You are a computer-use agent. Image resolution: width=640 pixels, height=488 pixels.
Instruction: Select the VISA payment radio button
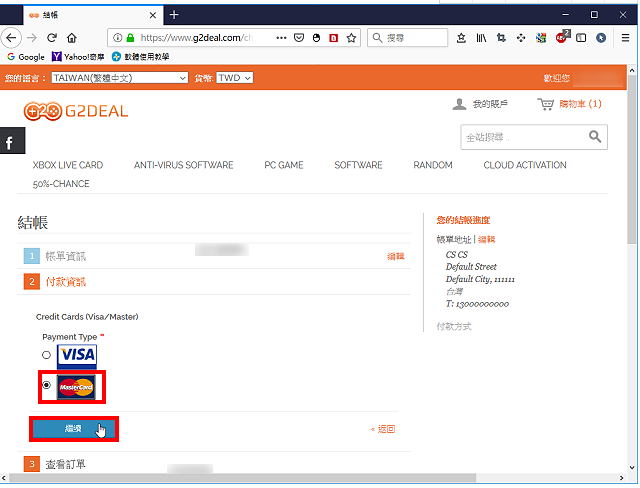(47, 355)
